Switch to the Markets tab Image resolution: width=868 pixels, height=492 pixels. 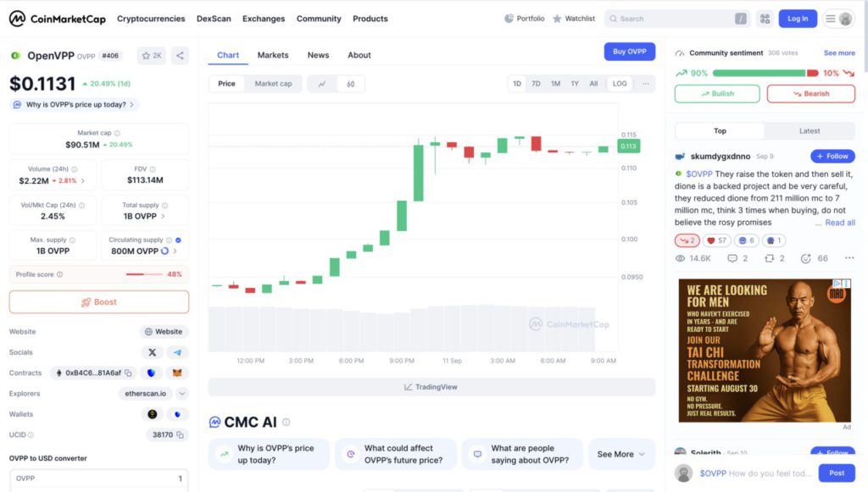[x=273, y=54]
